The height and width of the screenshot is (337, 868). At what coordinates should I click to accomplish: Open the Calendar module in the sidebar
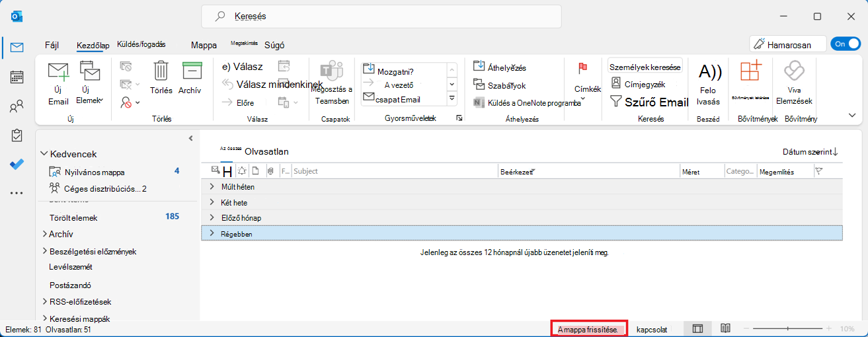[x=17, y=77]
